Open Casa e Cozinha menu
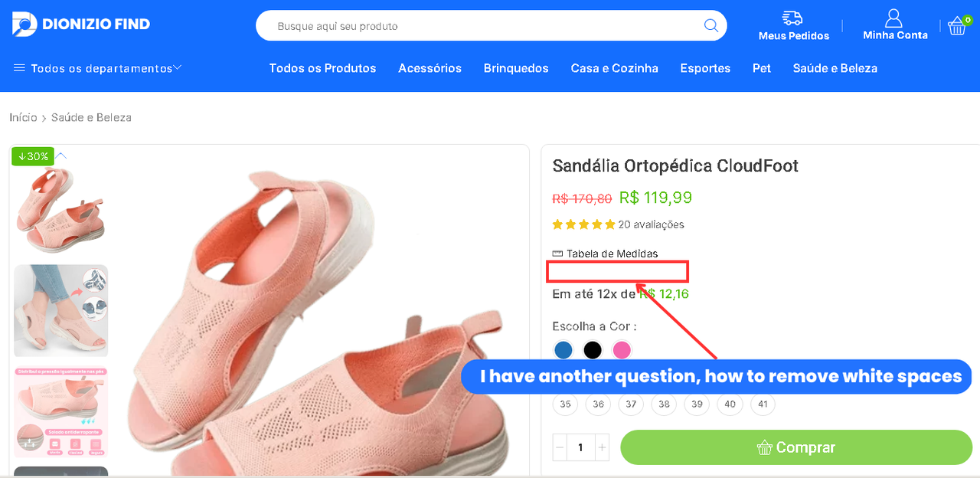The image size is (980, 478). pyautogui.click(x=614, y=68)
